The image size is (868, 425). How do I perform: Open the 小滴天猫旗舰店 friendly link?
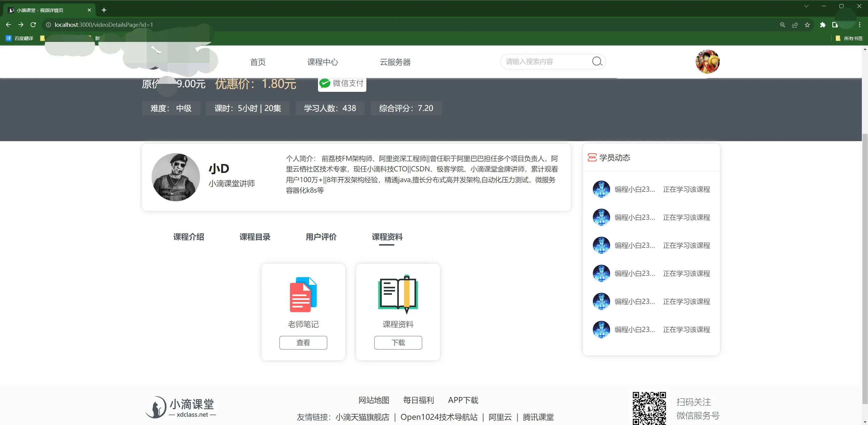click(x=362, y=417)
